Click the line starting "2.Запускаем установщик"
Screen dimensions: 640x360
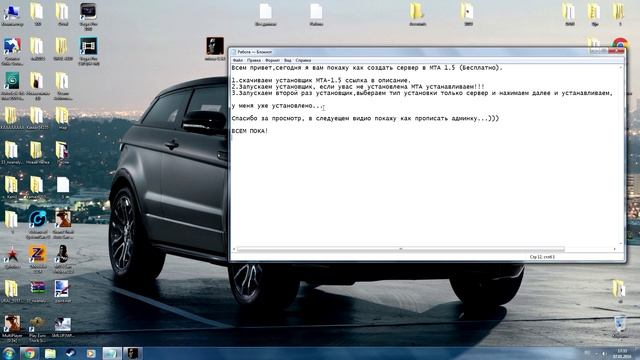click(x=358, y=87)
